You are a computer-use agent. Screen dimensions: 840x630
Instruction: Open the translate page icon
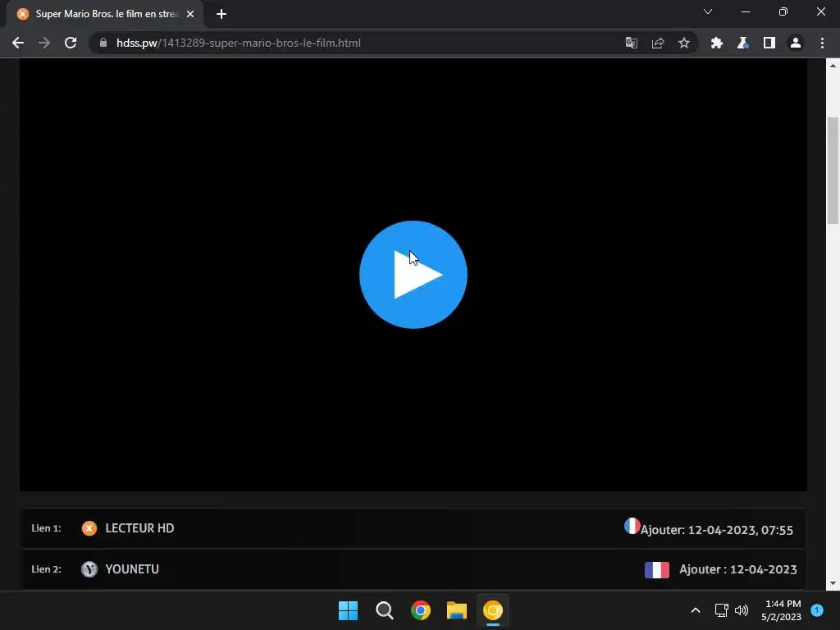click(x=632, y=43)
